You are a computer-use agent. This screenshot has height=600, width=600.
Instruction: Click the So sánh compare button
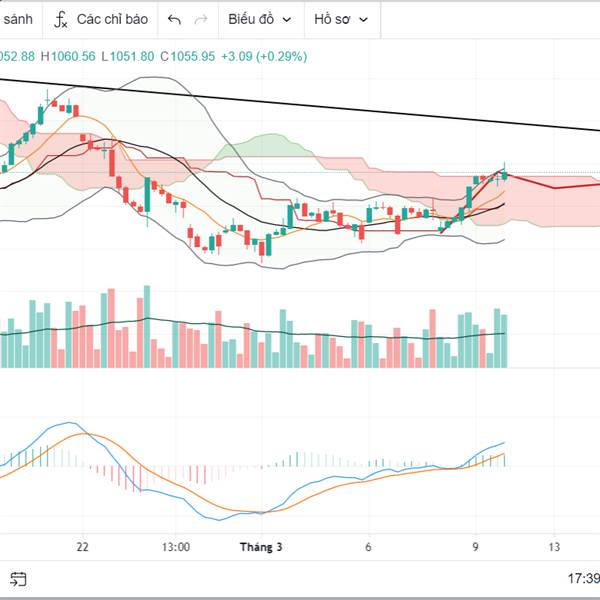pos(17,19)
